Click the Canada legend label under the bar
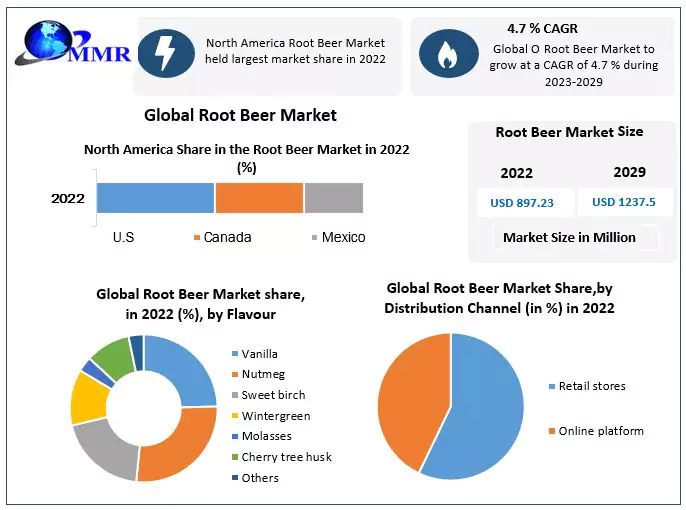 coord(227,238)
